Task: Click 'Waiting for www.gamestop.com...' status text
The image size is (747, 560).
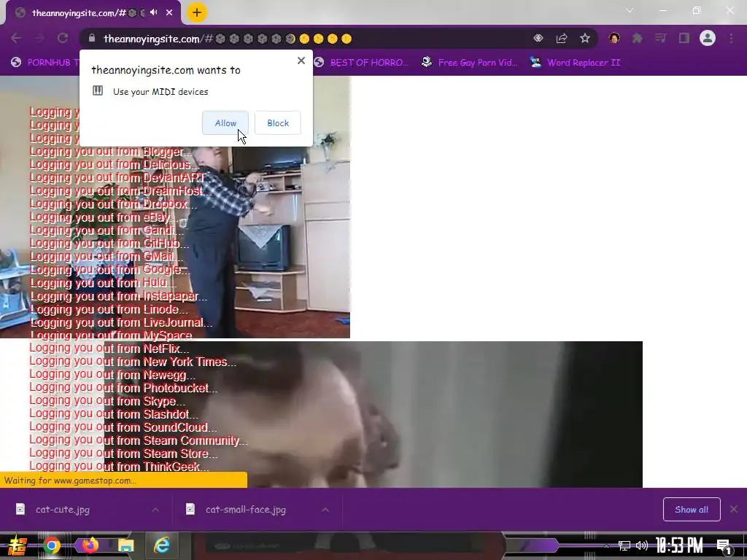Action: (x=70, y=481)
